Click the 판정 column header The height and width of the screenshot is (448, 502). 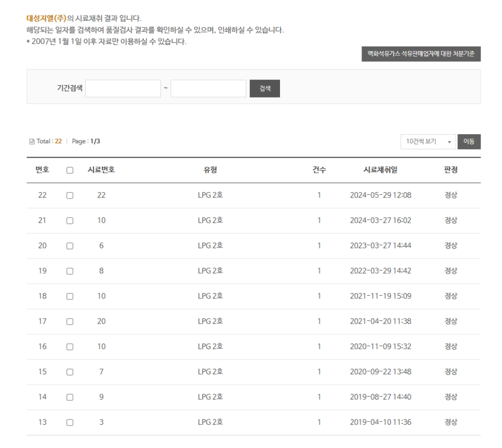coord(451,170)
